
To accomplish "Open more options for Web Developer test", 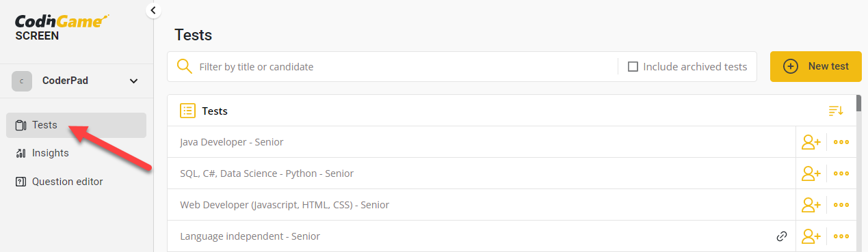I will [841, 205].
